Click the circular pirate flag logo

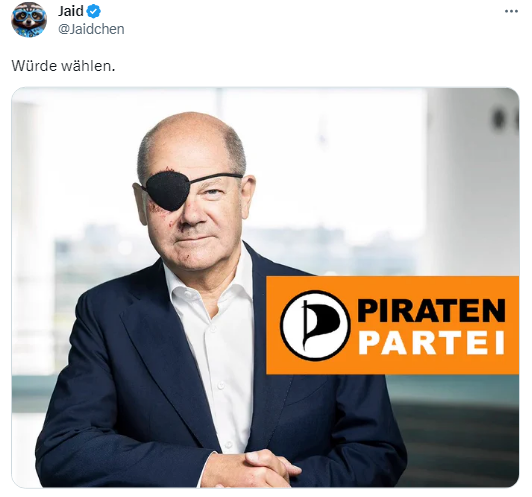(315, 325)
